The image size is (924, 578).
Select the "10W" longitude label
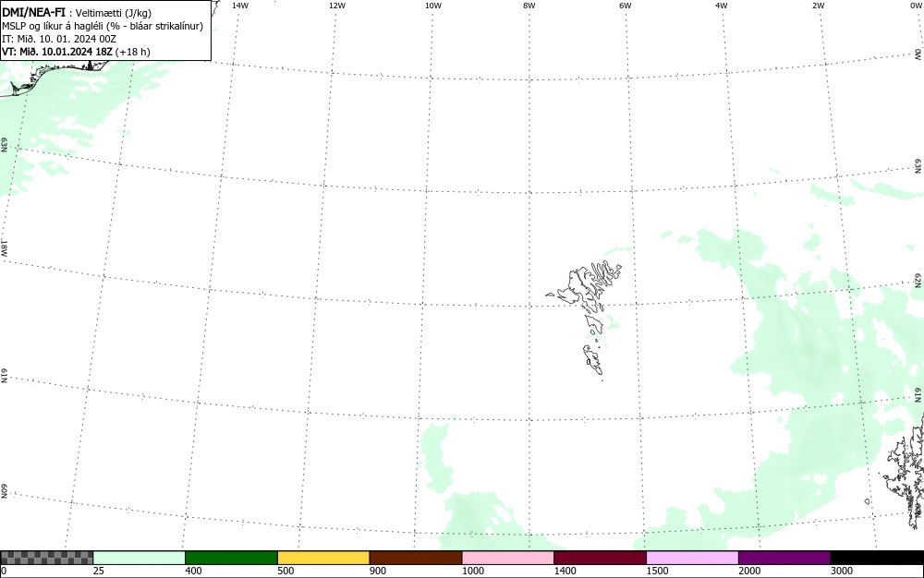tap(433, 6)
